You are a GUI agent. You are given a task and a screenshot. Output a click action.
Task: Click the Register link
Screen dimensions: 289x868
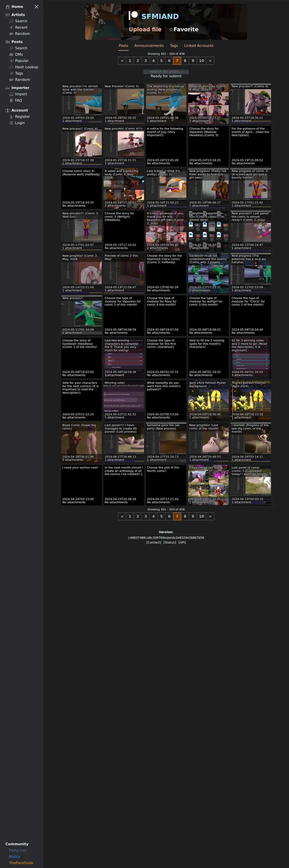point(23,116)
